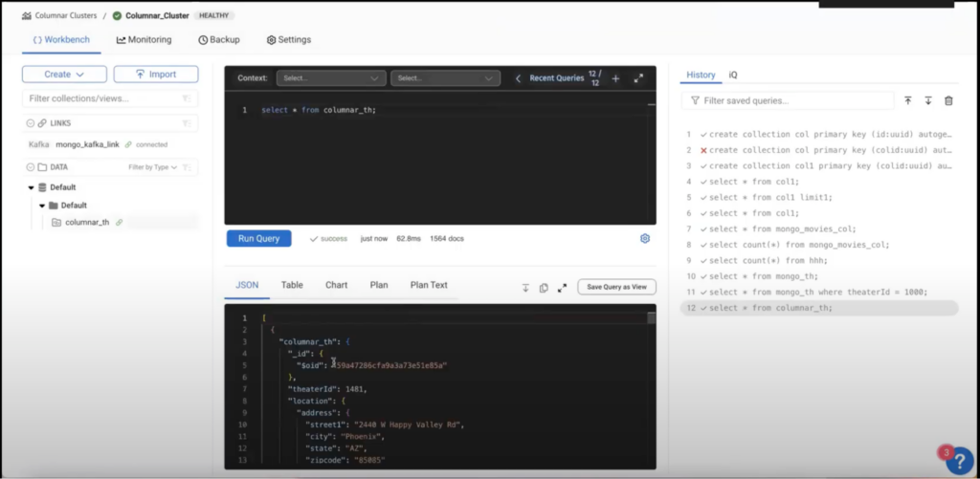This screenshot has width=980, height=479.
Task: Expand the query editor to fullscreen
Action: 638,78
